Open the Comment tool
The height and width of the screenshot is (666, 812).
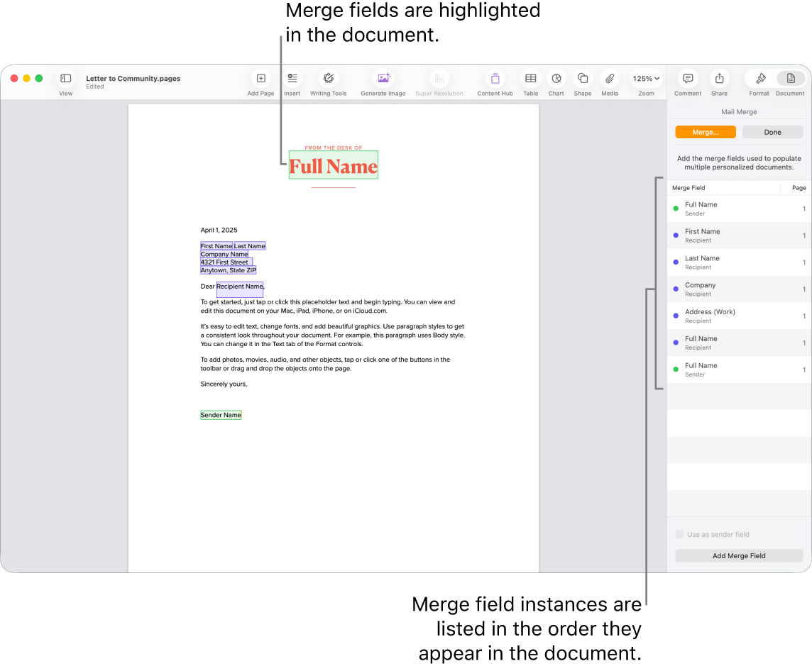point(687,78)
